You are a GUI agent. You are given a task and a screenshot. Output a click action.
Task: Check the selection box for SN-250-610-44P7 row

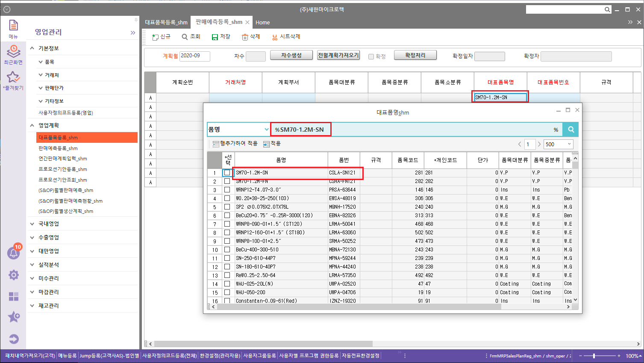click(227, 258)
